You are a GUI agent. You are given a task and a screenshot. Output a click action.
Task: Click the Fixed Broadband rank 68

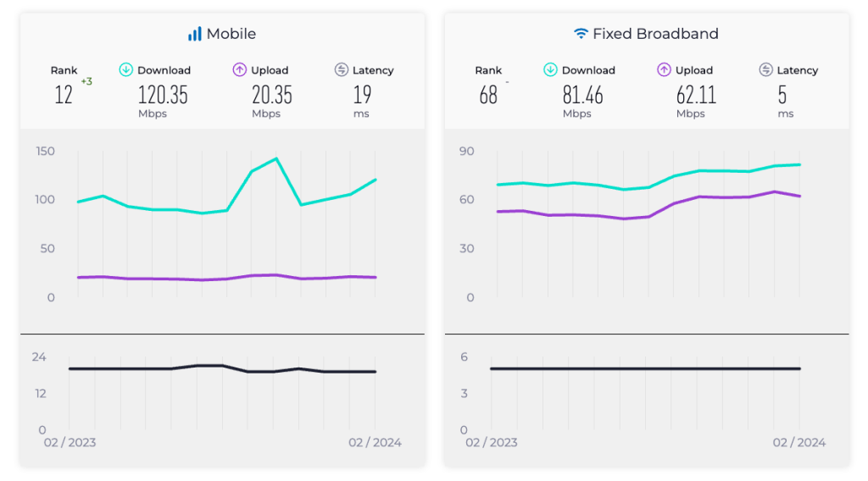(x=488, y=94)
